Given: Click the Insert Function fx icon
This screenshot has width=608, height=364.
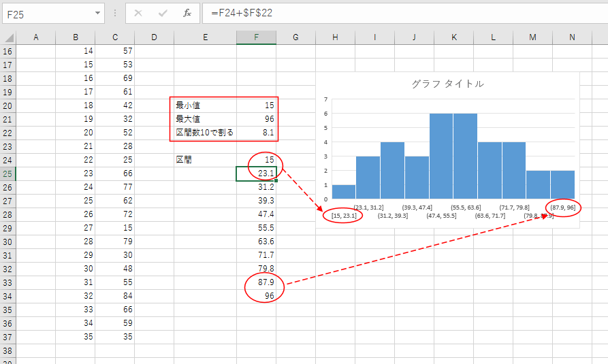Looking at the screenshot, I should point(187,14).
